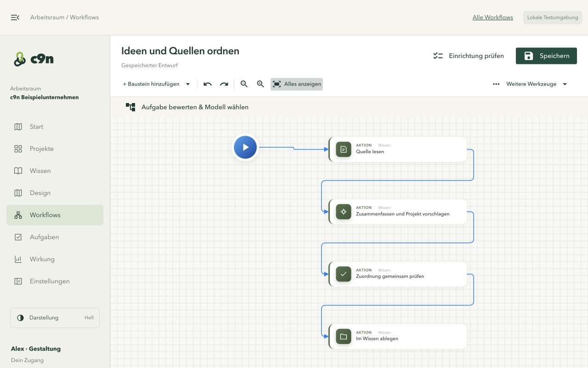588x368 pixels.
Task: Click the undo arrow icon
Action: (x=208, y=84)
